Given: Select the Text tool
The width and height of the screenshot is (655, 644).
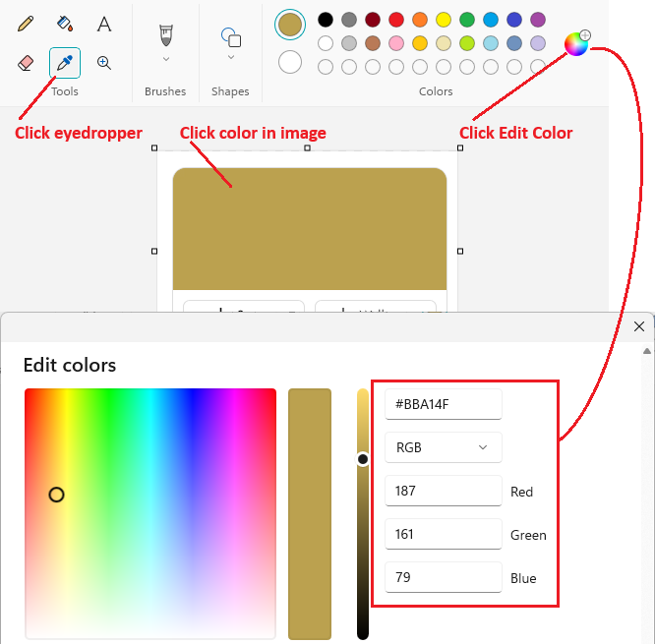Looking at the screenshot, I should [x=104, y=24].
